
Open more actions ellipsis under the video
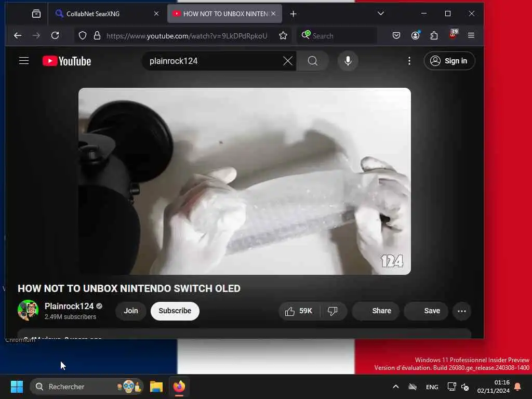[x=462, y=311]
